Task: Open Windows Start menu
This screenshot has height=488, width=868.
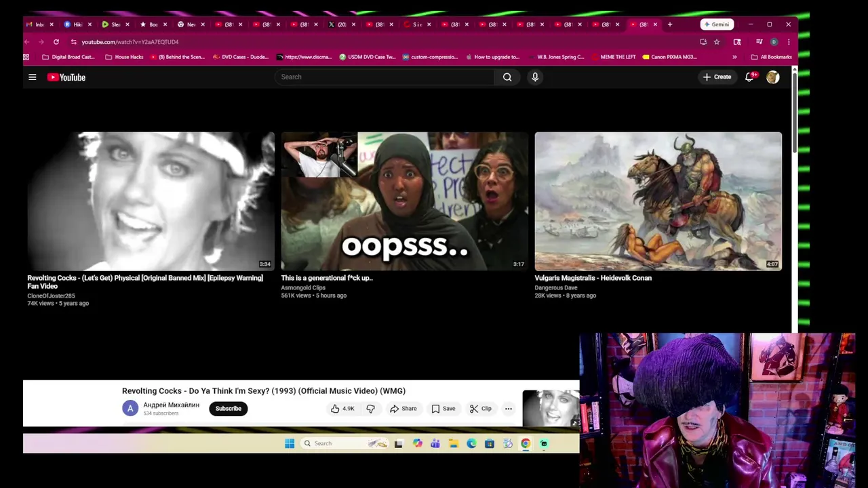Action: coord(290,443)
